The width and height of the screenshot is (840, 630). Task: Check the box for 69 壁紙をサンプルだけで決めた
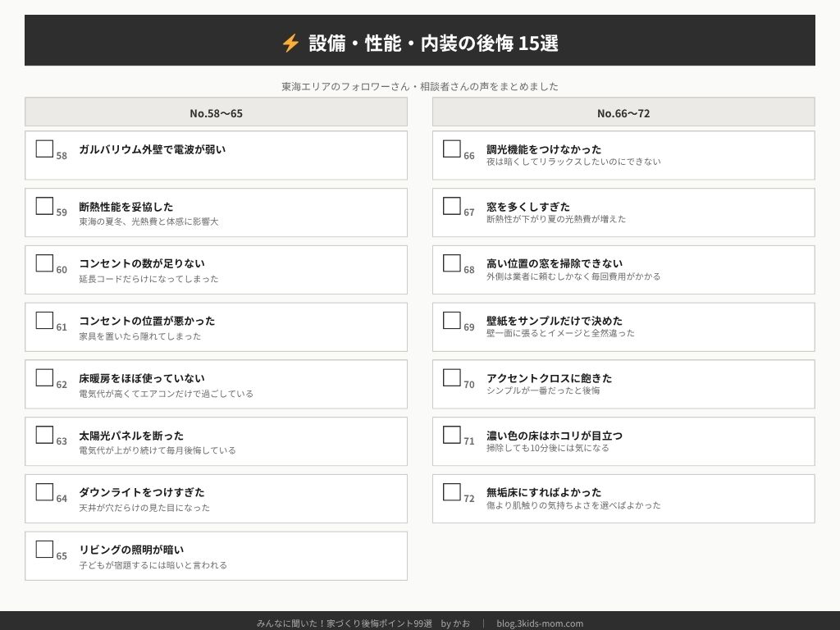tap(452, 320)
